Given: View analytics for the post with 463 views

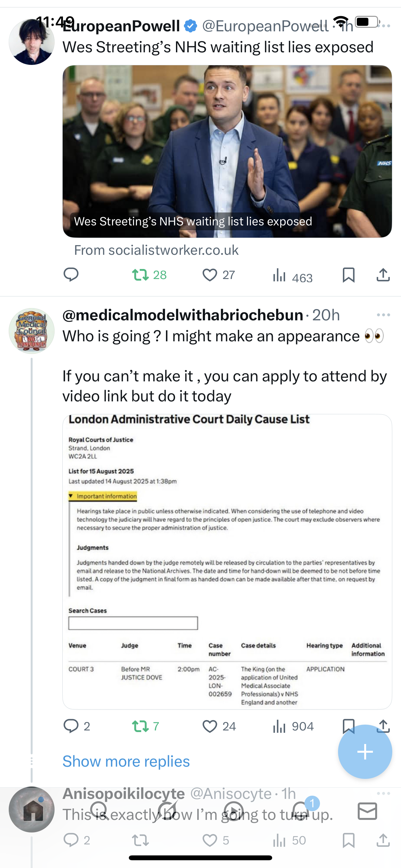Looking at the screenshot, I should [x=293, y=276].
